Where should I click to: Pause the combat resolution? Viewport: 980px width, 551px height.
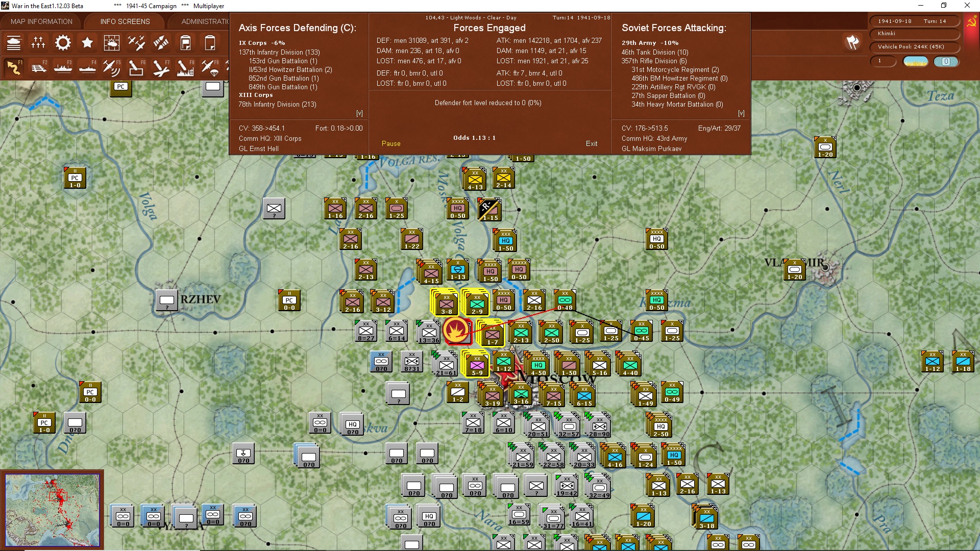(391, 144)
